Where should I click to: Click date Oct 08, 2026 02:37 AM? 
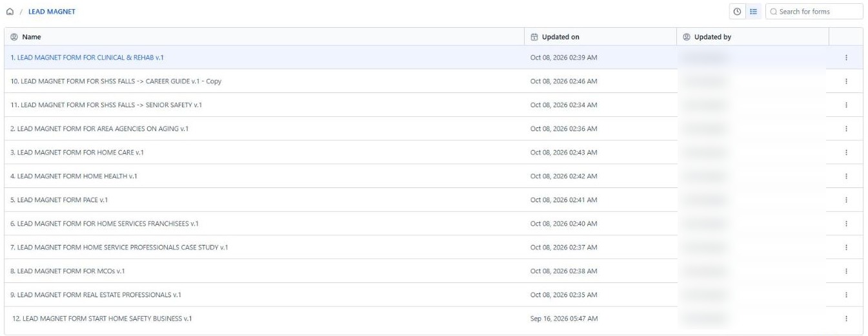pyautogui.click(x=563, y=247)
